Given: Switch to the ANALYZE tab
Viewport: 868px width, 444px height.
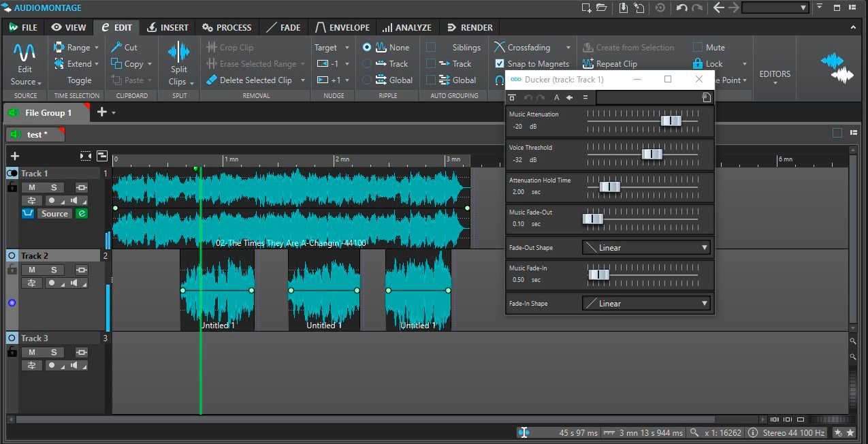Looking at the screenshot, I should click(x=407, y=27).
